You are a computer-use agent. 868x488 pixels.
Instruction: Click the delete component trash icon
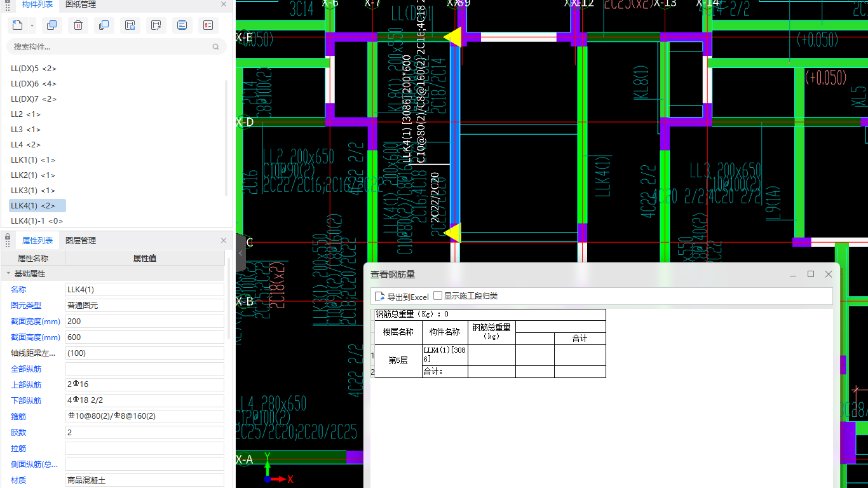[x=78, y=25]
